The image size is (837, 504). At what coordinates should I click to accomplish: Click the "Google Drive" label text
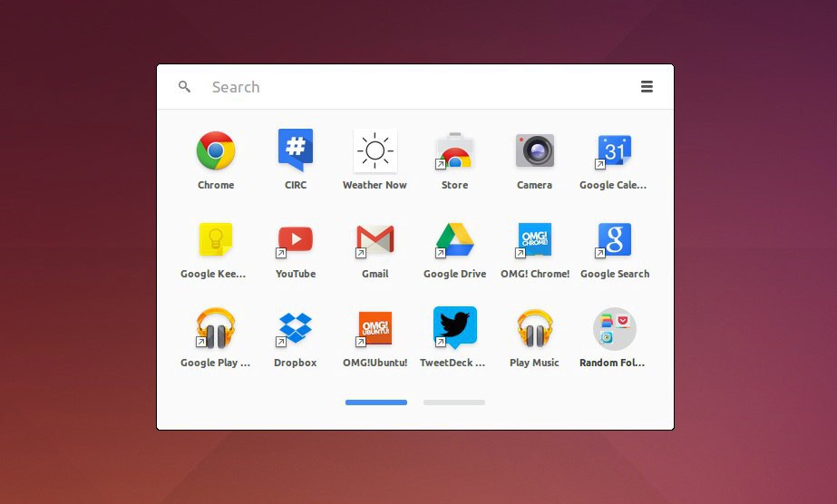coord(454,274)
